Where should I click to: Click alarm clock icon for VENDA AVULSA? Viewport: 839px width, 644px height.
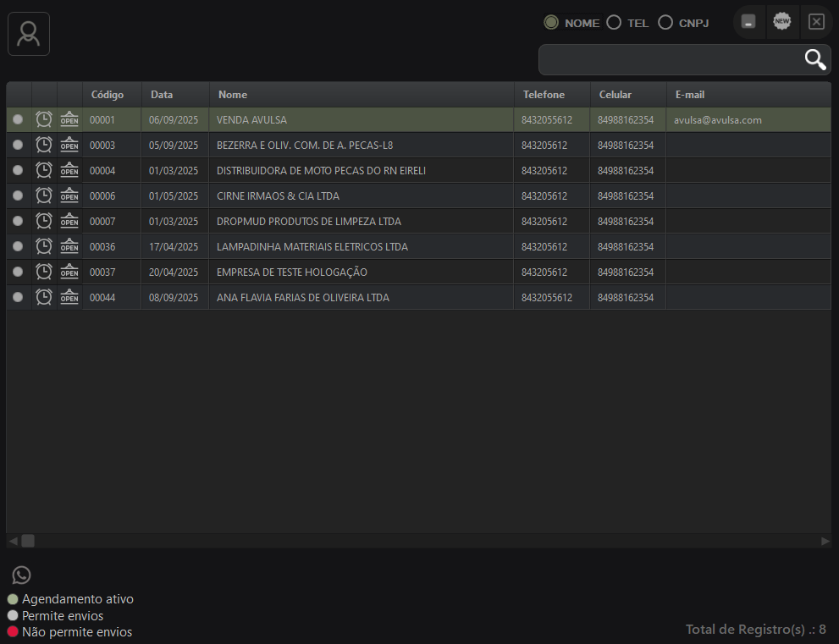44,120
